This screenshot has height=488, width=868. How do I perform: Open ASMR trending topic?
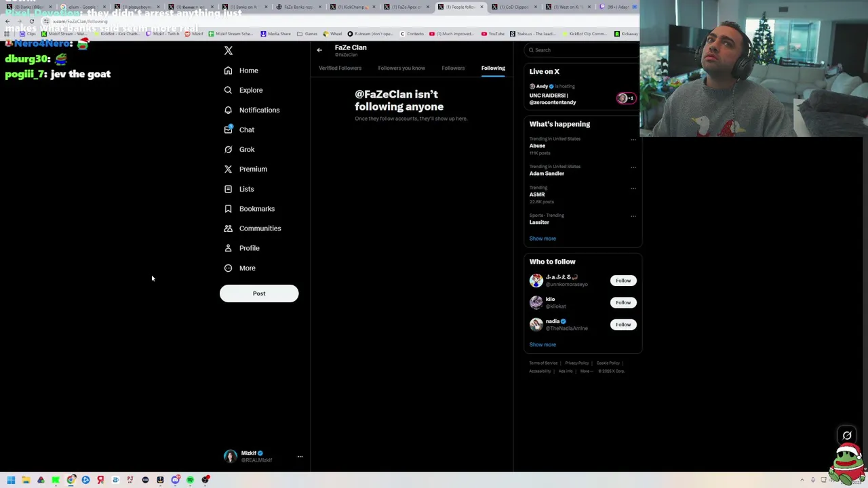point(537,195)
